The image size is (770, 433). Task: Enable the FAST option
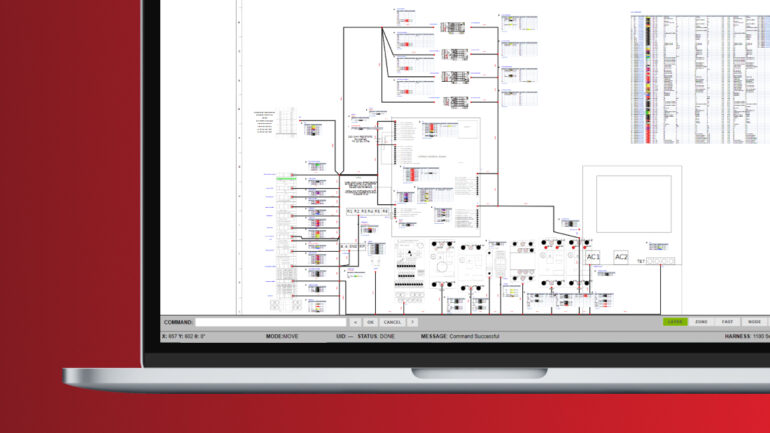pyautogui.click(x=727, y=322)
